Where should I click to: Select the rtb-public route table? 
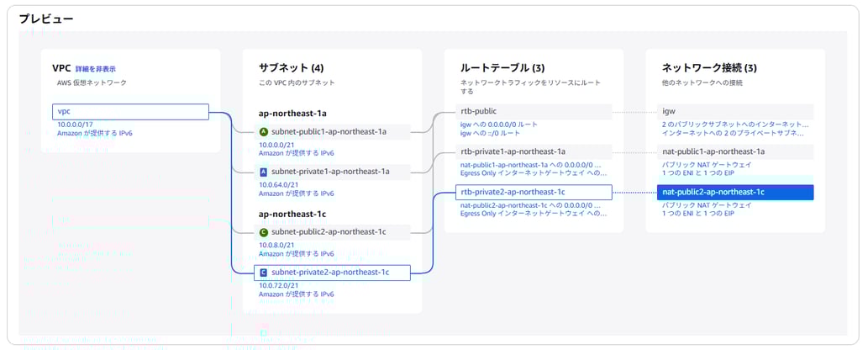534,112
